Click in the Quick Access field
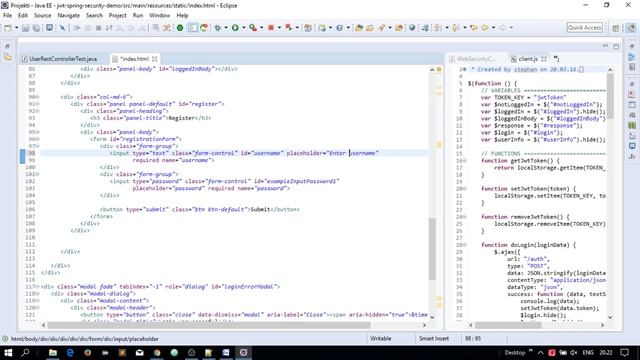The height and width of the screenshot is (360, 640). pos(584,28)
